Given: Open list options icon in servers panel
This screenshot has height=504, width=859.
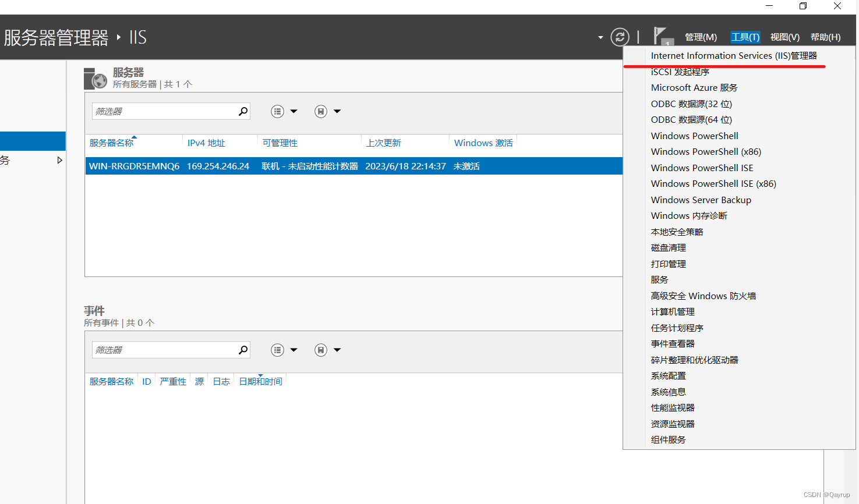Looking at the screenshot, I should 278,111.
